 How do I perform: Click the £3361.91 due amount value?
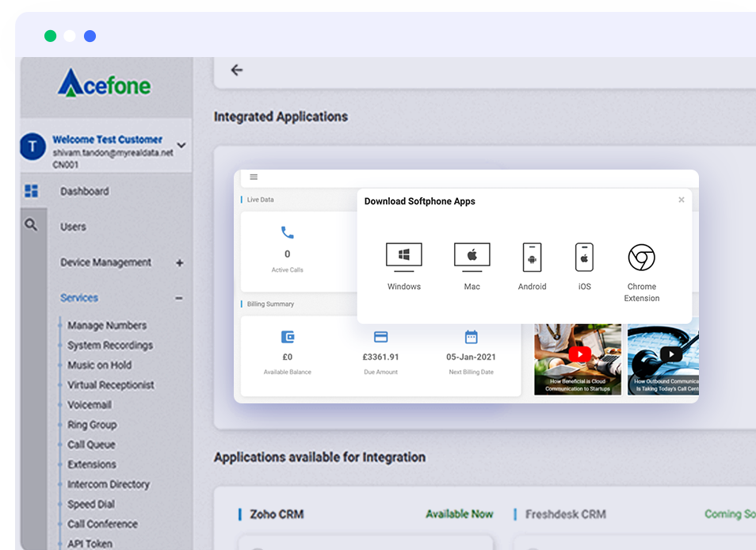point(381,357)
